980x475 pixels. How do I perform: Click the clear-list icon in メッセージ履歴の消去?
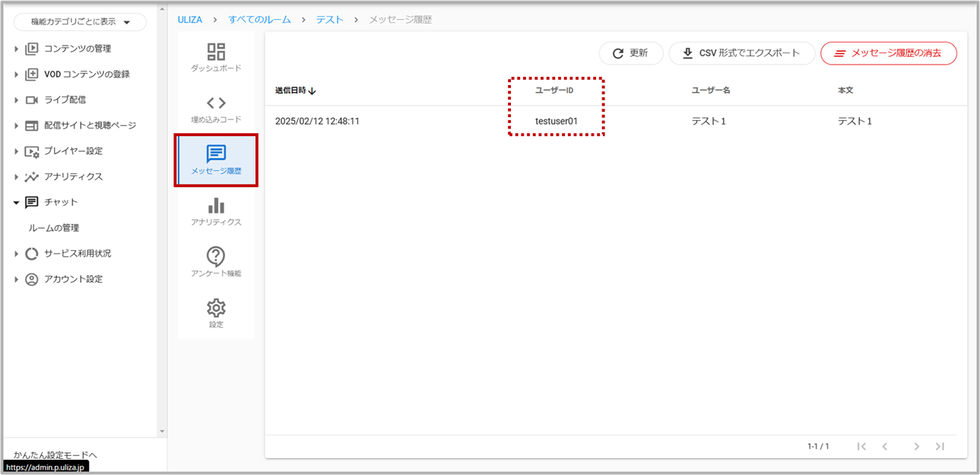coord(840,54)
